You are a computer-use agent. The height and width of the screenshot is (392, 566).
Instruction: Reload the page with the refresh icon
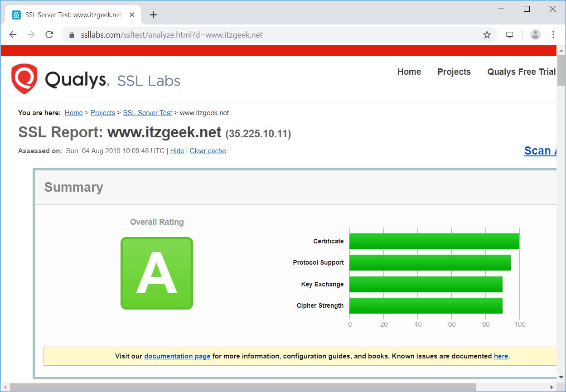[49, 34]
